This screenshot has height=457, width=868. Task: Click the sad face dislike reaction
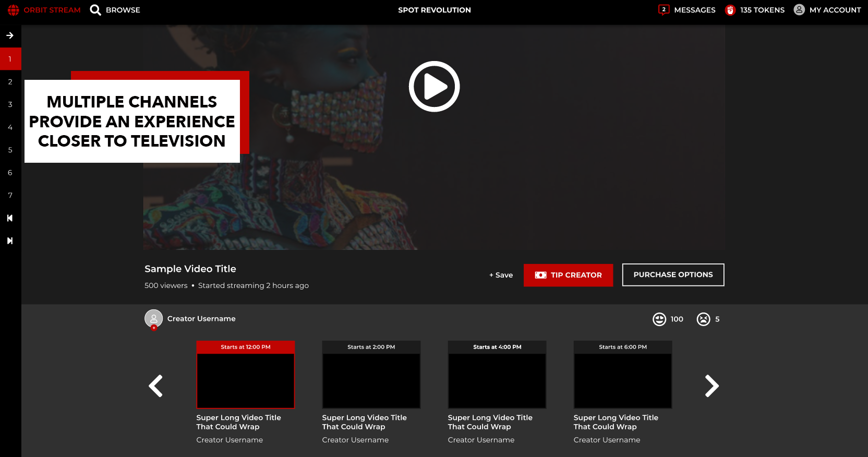pos(703,319)
